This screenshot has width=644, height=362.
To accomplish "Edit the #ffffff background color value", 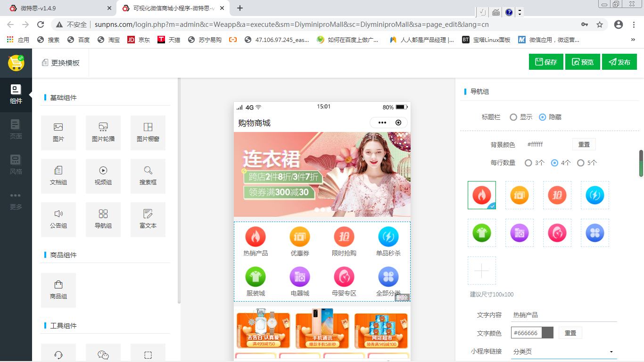I will 535,145.
